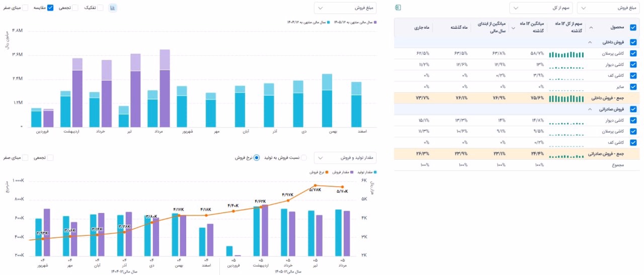The image size is (644, 275).
Task: Toggle مقدار تولید legend swatch
Action: coord(376,172)
